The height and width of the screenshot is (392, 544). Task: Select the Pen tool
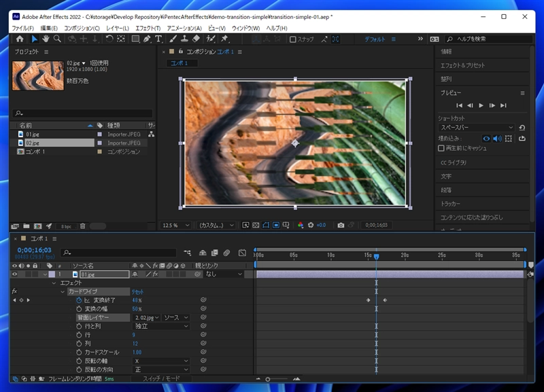147,39
